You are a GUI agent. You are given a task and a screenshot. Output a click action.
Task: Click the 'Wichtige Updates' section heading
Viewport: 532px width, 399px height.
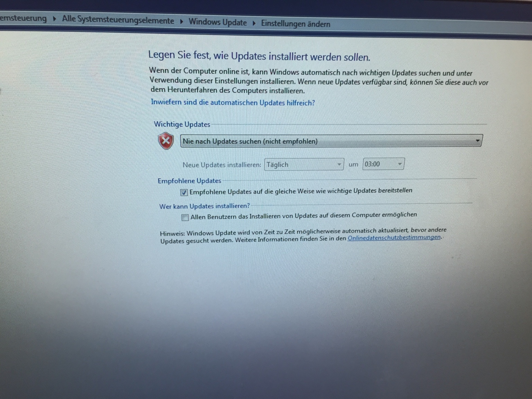[x=182, y=124]
